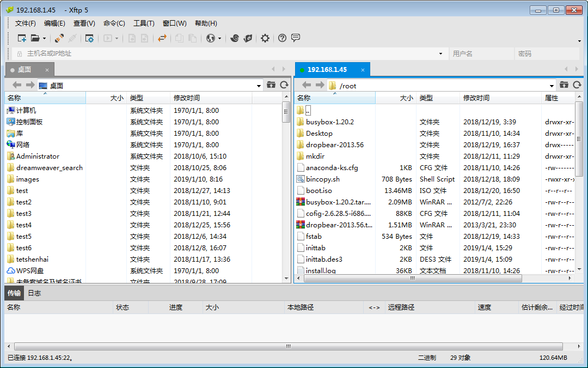The width and height of the screenshot is (588, 368).
Task: Sort remote files by 大小 column
Action: click(396, 98)
